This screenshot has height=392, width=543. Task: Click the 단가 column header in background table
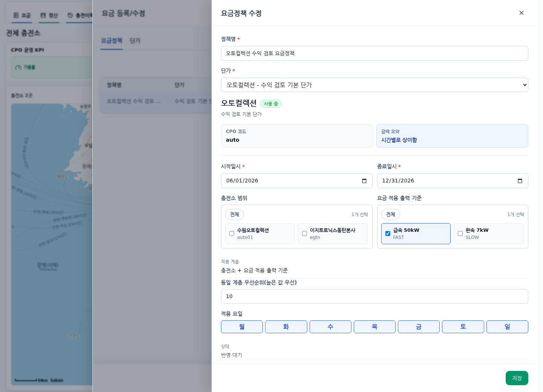(179, 85)
